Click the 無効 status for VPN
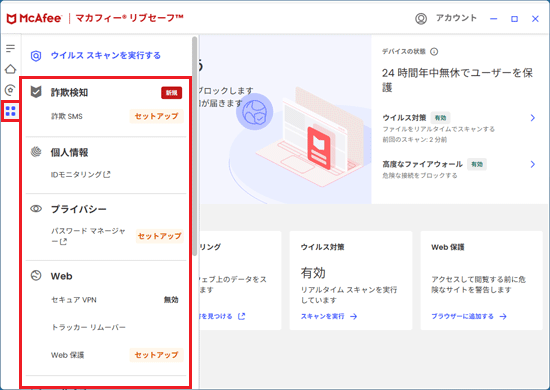Screen dimensions: 550x390 171,300
